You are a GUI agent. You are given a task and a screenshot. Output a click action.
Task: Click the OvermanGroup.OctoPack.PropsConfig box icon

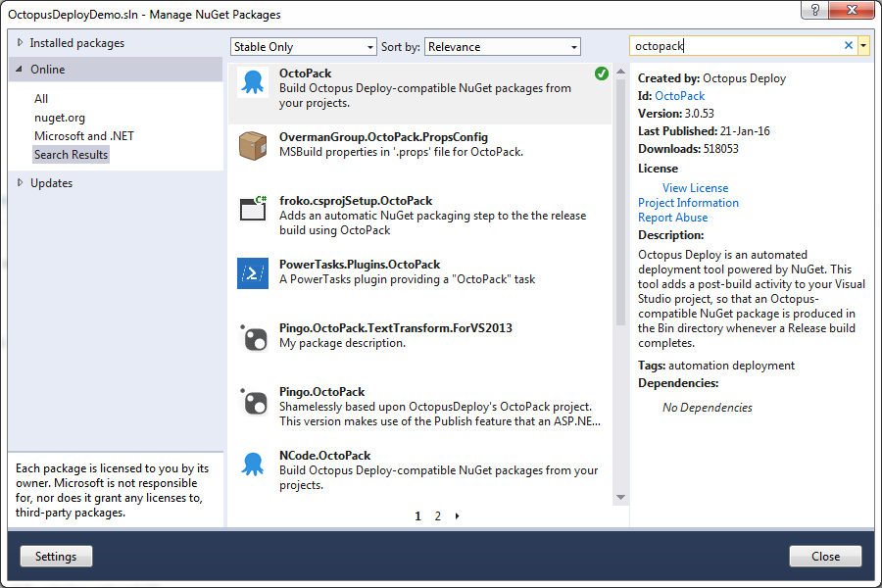pos(253,146)
